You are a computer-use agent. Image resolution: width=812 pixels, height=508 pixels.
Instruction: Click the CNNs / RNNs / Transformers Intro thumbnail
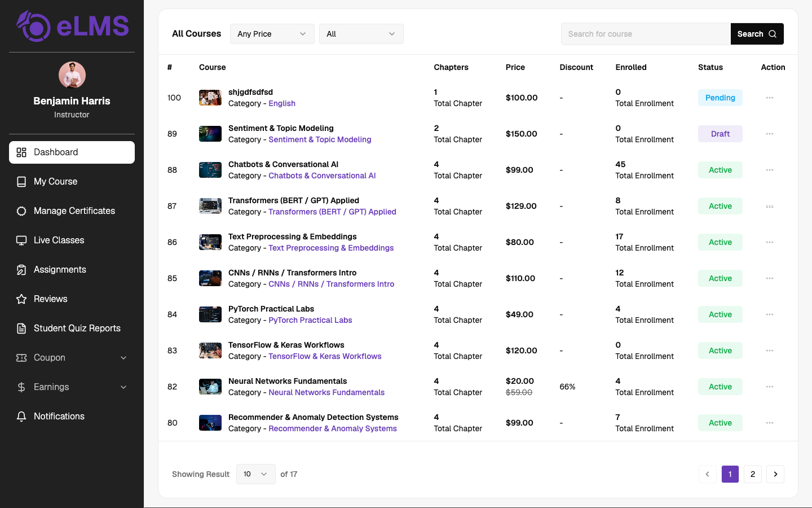(210, 278)
